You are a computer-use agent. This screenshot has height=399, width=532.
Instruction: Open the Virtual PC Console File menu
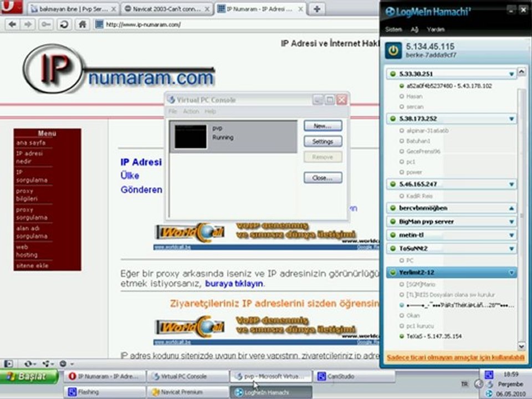pyautogui.click(x=173, y=111)
